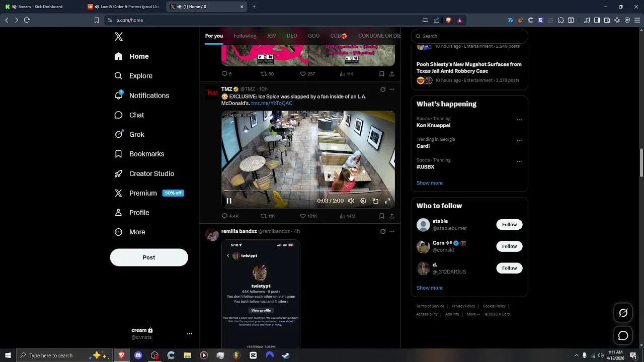Repost the top post with 50 reposts
The width and height of the screenshot is (644, 362).
pos(267,74)
